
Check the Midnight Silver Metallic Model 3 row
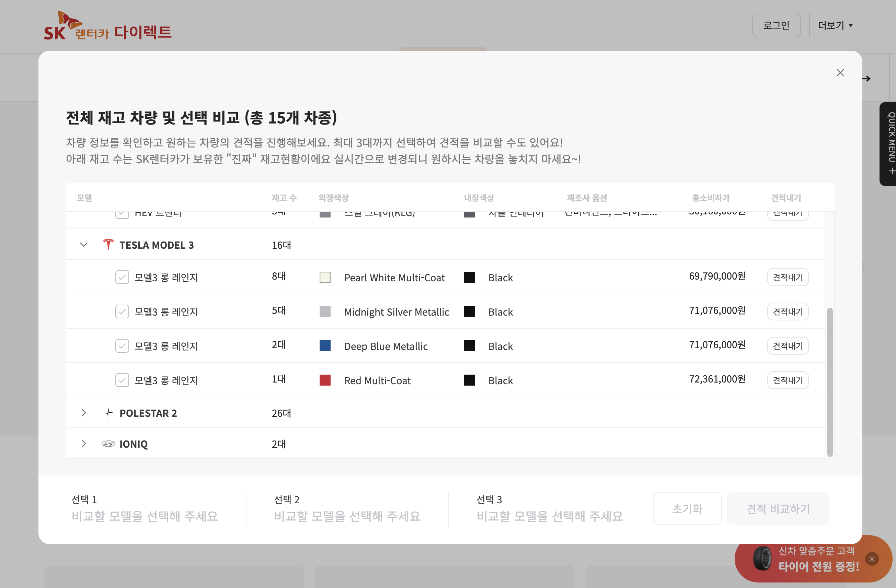tap(122, 311)
